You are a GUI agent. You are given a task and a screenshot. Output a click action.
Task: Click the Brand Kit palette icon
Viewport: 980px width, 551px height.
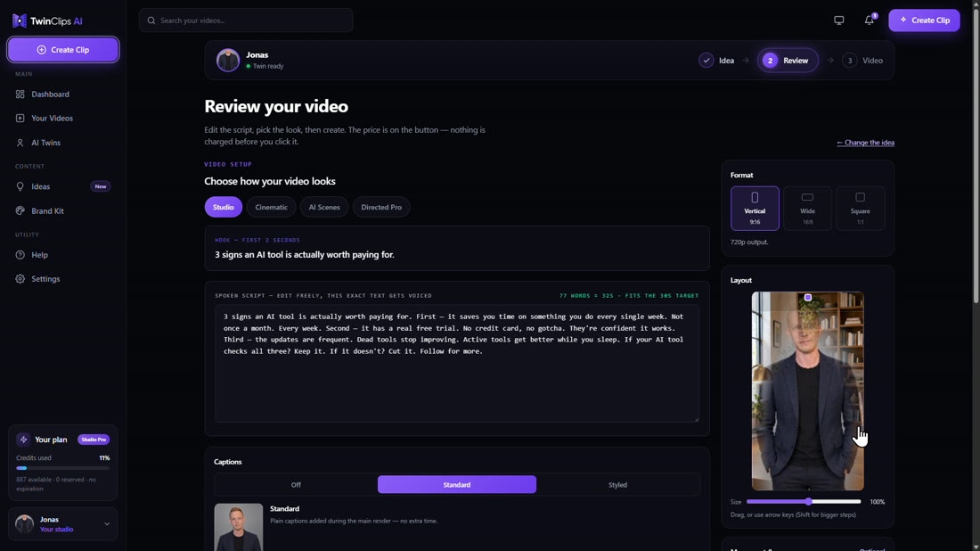[x=20, y=210]
